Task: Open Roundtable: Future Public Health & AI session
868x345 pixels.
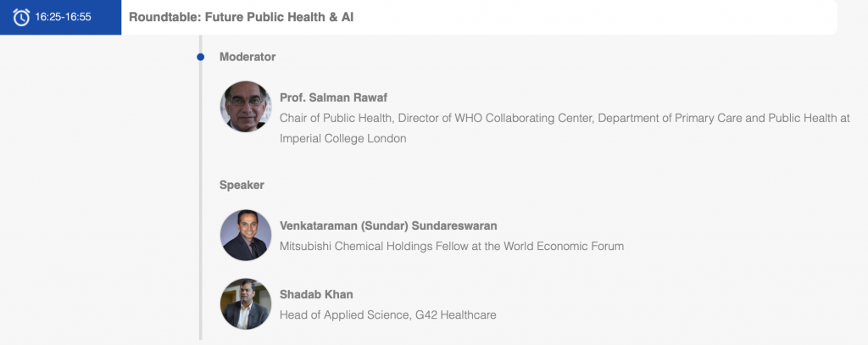Action: coord(241,17)
